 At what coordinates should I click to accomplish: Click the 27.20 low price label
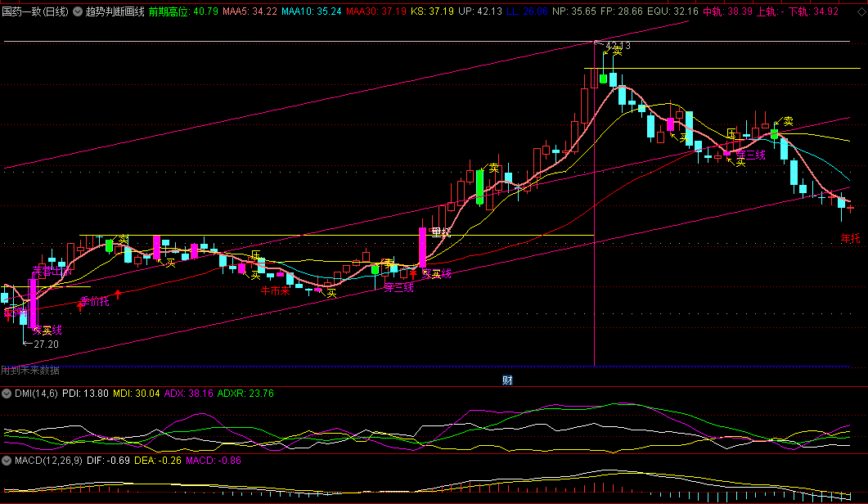pyautogui.click(x=46, y=344)
